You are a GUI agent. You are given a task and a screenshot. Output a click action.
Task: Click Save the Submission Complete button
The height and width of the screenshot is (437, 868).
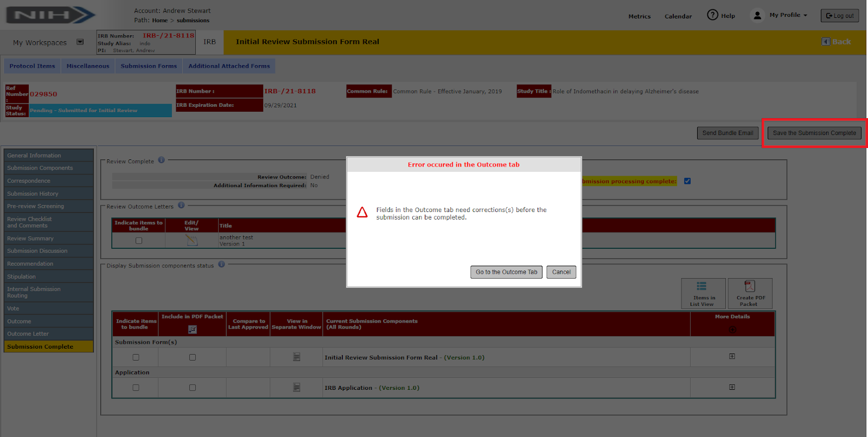pos(814,133)
